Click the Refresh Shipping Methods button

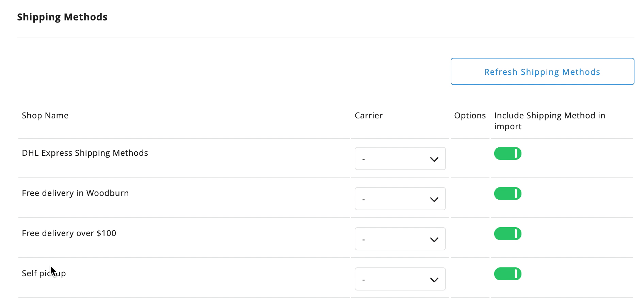[x=542, y=71]
